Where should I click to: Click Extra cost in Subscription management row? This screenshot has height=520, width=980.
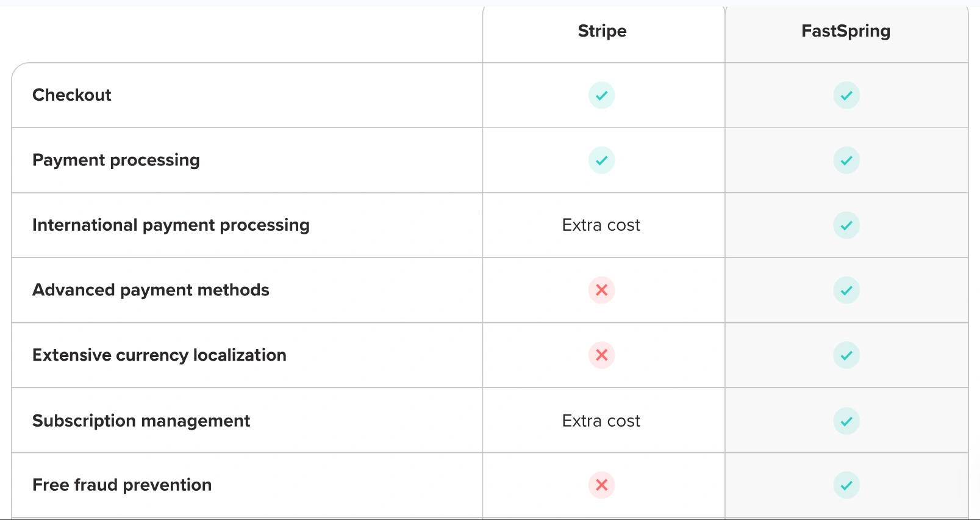(x=601, y=421)
